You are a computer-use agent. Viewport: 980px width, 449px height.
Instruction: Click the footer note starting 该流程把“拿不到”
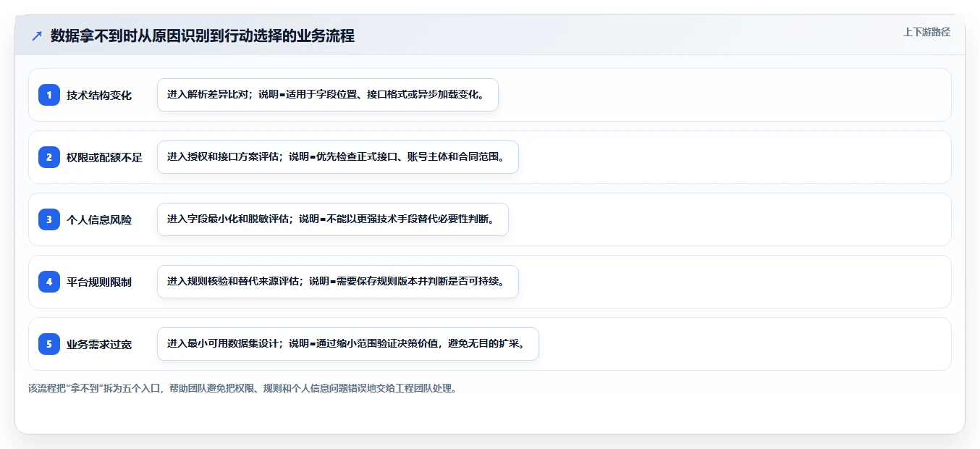tap(242, 388)
